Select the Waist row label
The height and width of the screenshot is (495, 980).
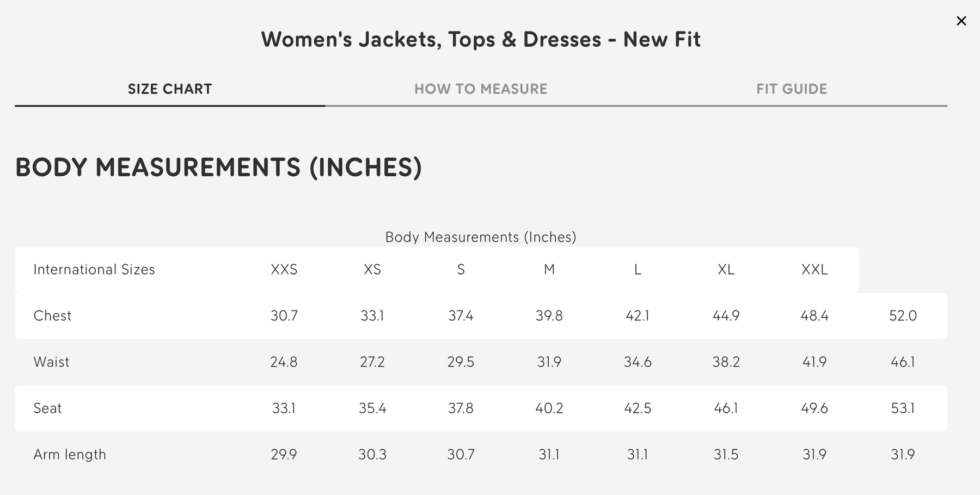pos(51,362)
